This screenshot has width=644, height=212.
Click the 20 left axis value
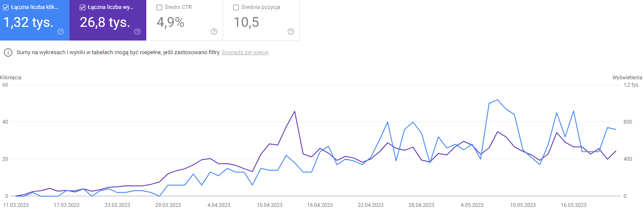coord(6,159)
